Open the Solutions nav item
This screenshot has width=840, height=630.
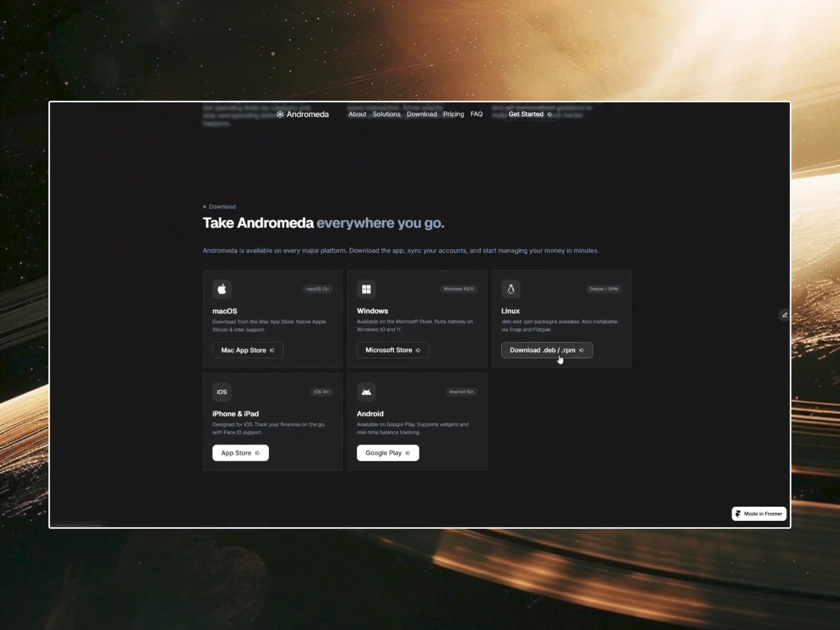386,114
